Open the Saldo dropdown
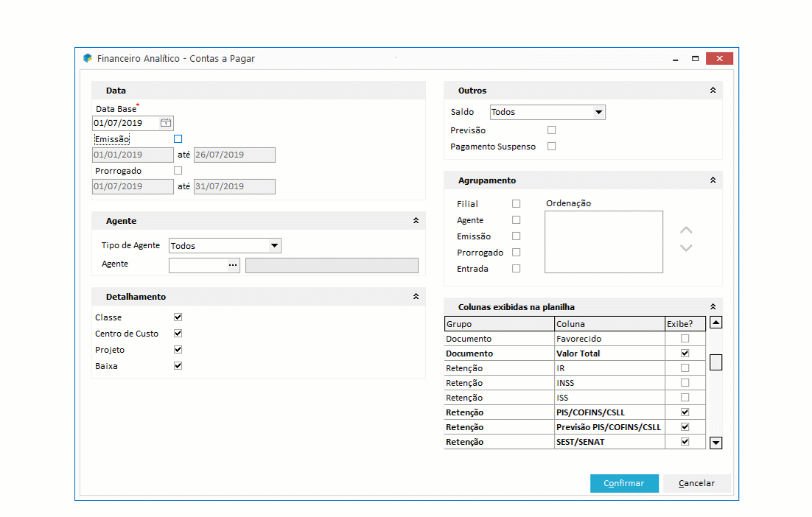Image resolution: width=812 pixels, height=517 pixels. [x=598, y=112]
